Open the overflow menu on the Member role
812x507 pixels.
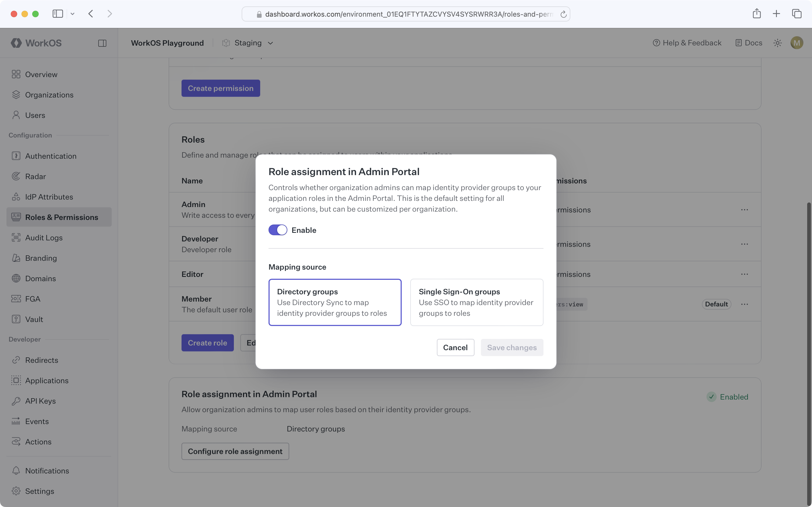pos(745,304)
